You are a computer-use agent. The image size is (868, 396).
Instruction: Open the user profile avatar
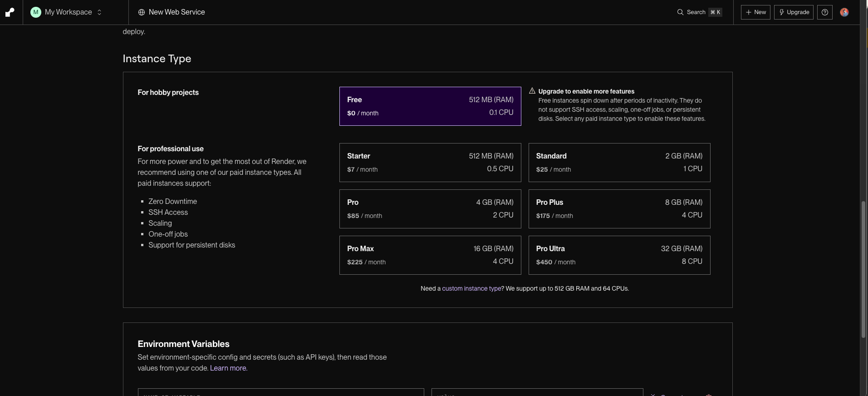[844, 12]
